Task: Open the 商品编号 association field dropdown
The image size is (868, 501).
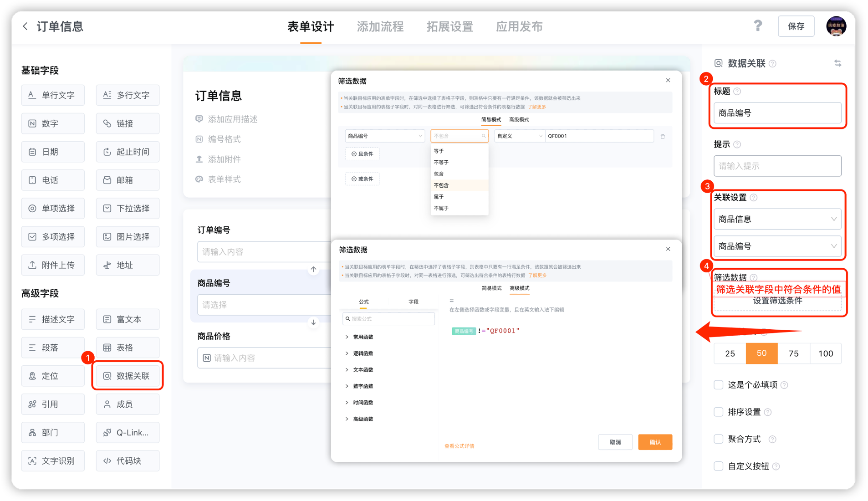Action: click(x=777, y=246)
